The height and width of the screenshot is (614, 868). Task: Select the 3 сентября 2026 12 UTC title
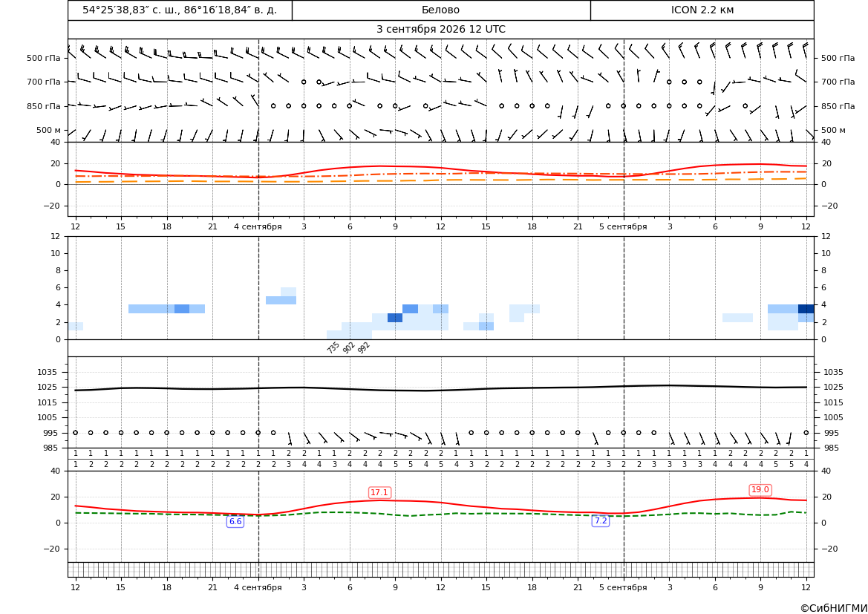point(440,30)
